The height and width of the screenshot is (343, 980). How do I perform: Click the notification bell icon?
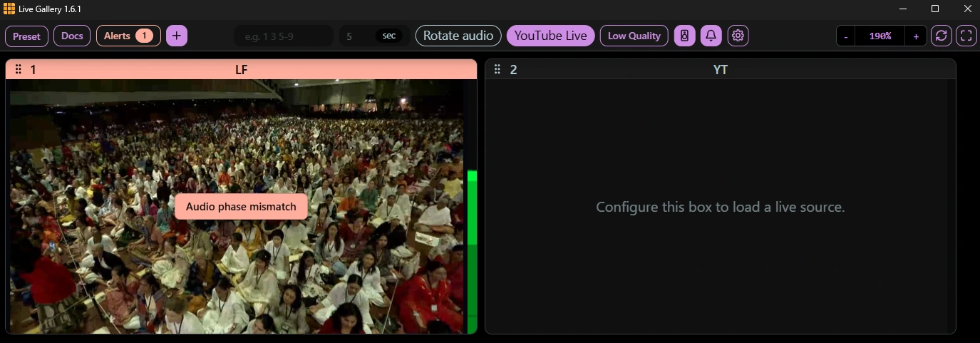[711, 36]
